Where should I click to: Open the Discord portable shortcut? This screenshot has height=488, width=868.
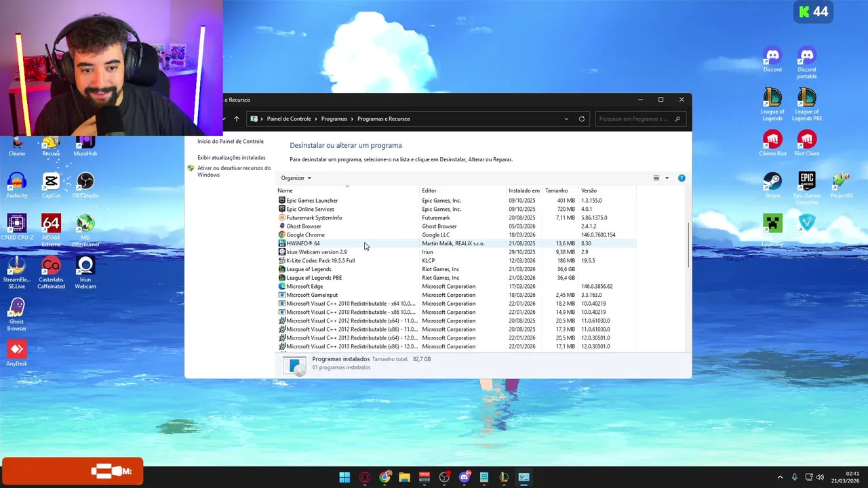806,63
